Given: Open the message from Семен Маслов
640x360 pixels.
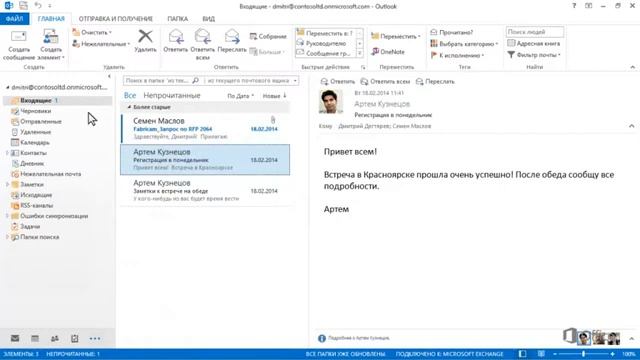Looking at the screenshot, I should coord(205,129).
